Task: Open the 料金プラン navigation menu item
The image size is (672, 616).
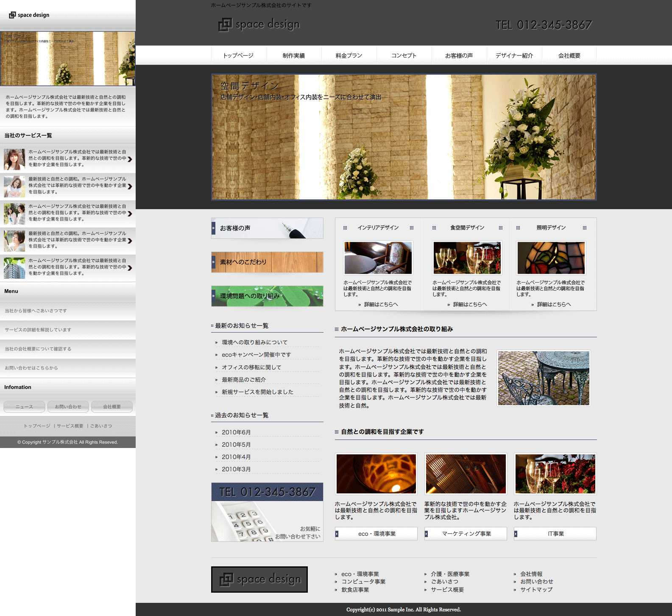Action: 349,56
